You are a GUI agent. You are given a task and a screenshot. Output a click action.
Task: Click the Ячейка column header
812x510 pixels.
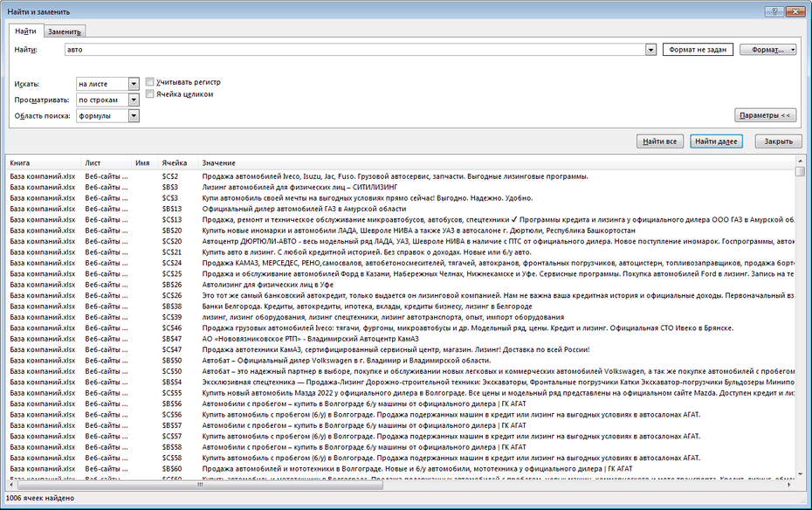coord(178,162)
